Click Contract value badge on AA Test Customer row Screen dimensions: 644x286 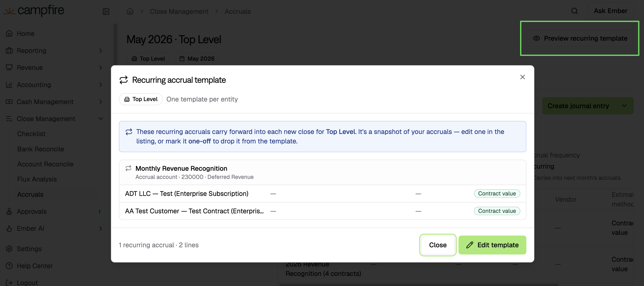pyautogui.click(x=497, y=211)
